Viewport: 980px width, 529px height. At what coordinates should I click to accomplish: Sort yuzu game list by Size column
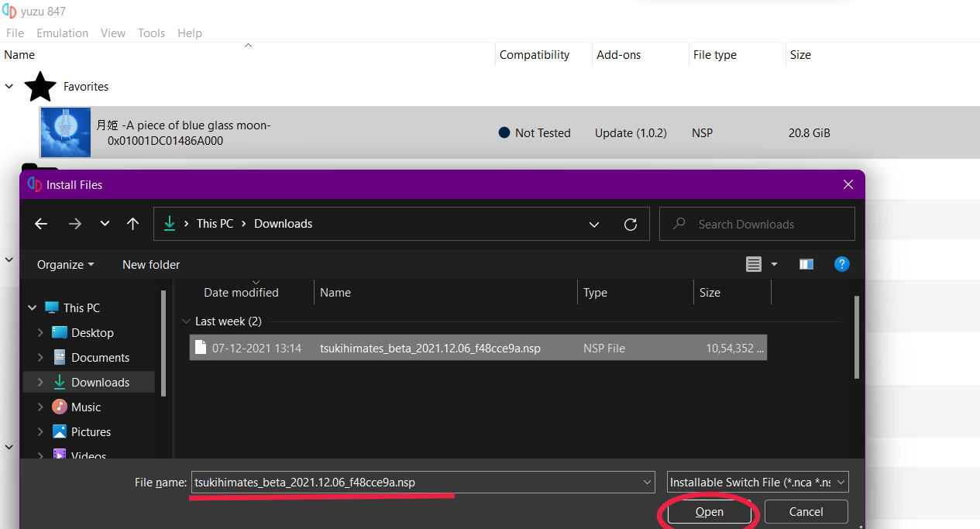[x=800, y=55]
